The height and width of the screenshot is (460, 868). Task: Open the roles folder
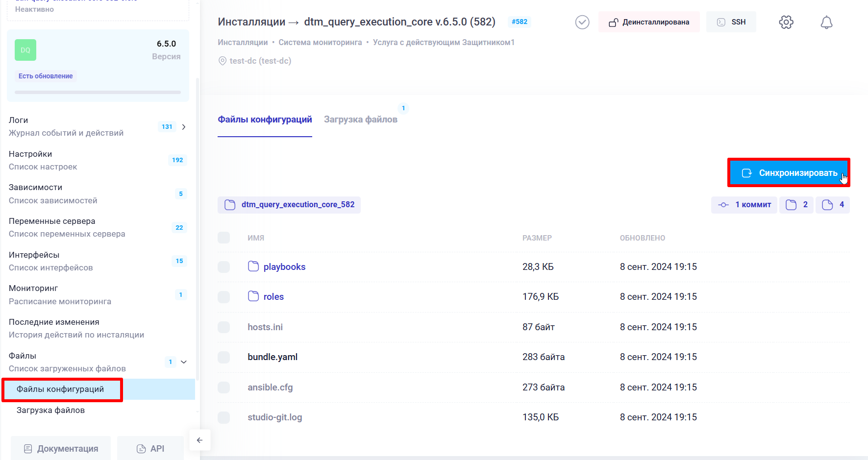click(x=273, y=297)
